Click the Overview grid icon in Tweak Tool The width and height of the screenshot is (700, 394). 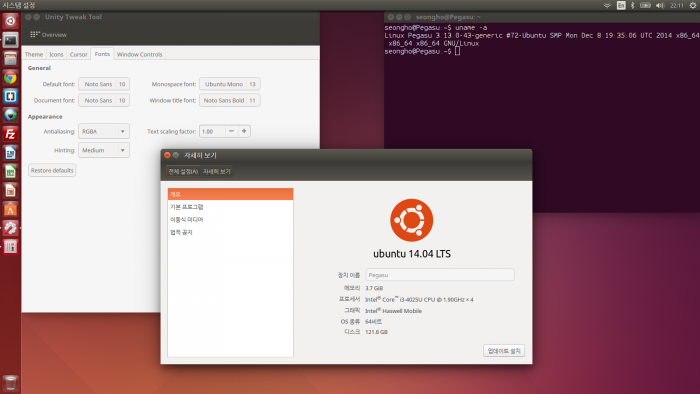(x=35, y=34)
